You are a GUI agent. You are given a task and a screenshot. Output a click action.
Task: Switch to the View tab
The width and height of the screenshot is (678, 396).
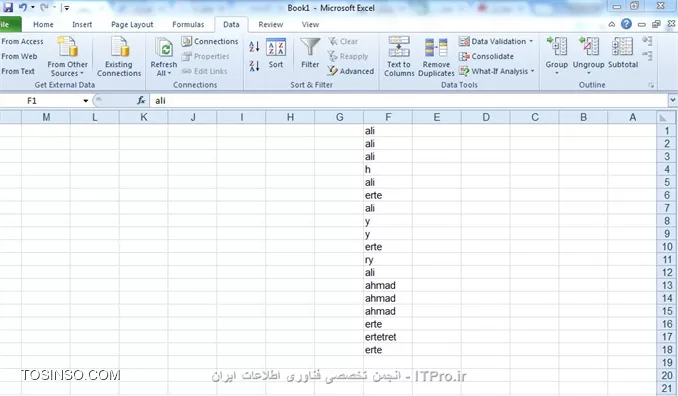point(310,25)
